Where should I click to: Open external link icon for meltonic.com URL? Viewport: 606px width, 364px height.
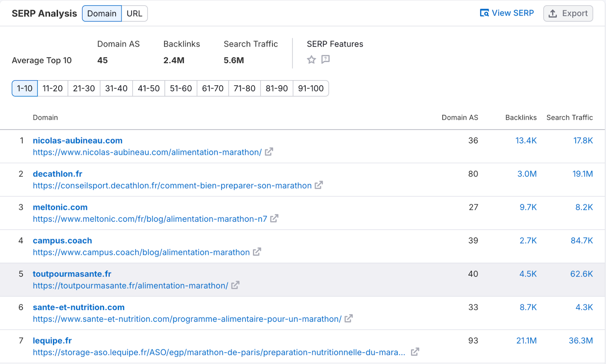pyautogui.click(x=275, y=218)
